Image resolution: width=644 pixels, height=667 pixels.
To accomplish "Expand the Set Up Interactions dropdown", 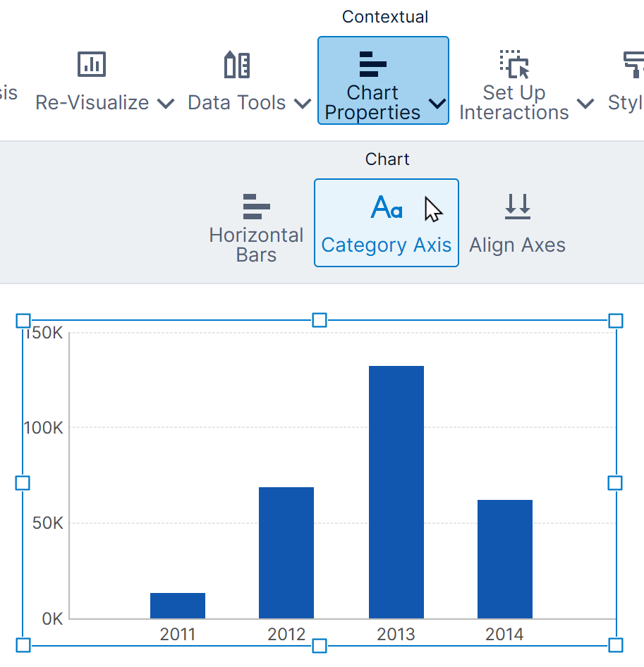I will click(x=585, y=103).
